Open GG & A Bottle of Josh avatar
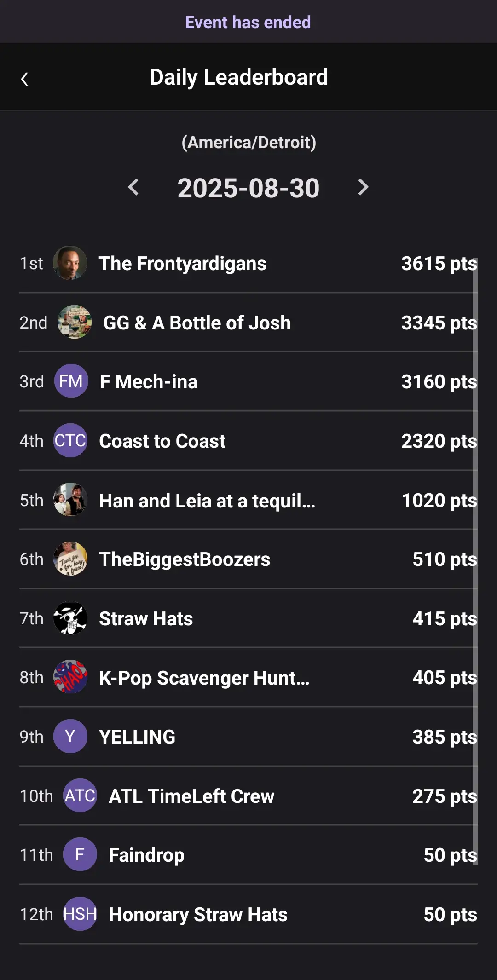This screenshot has height=980, width=497. tap(75, 322)
